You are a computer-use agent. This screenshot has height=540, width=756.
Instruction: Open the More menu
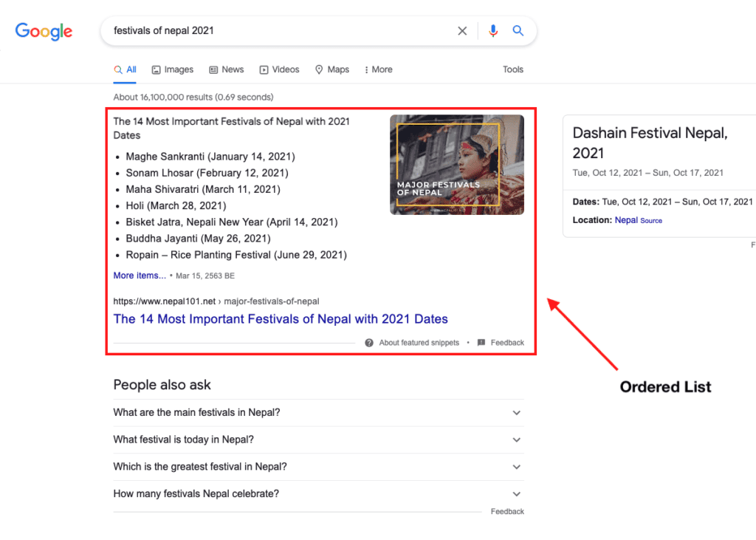(x=379, y=70)
